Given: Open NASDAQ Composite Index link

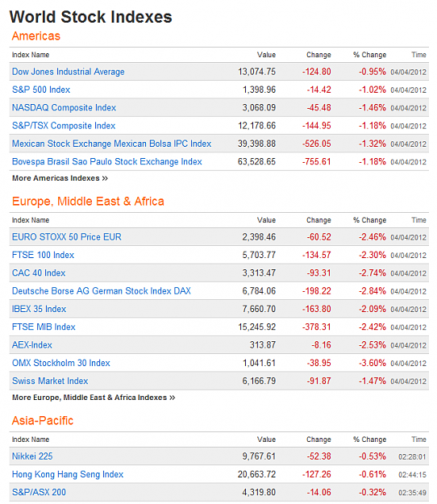Looking at the screenshot, I should 64,108.
